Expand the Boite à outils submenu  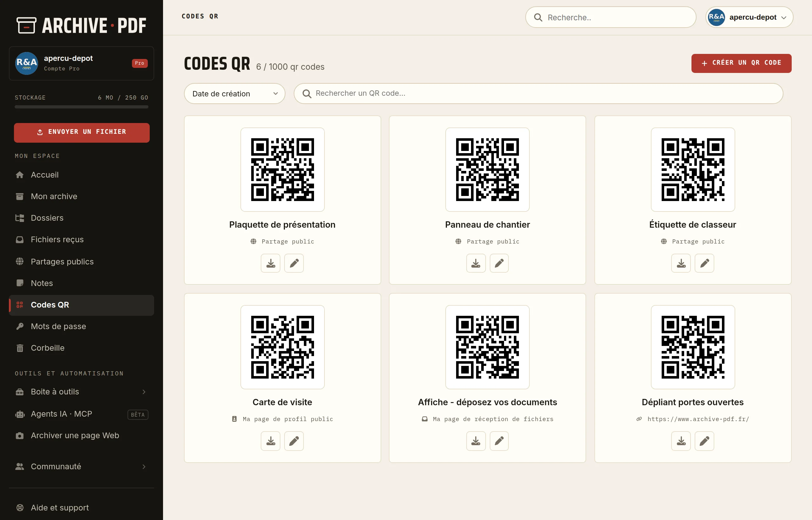tap(82, 392)
